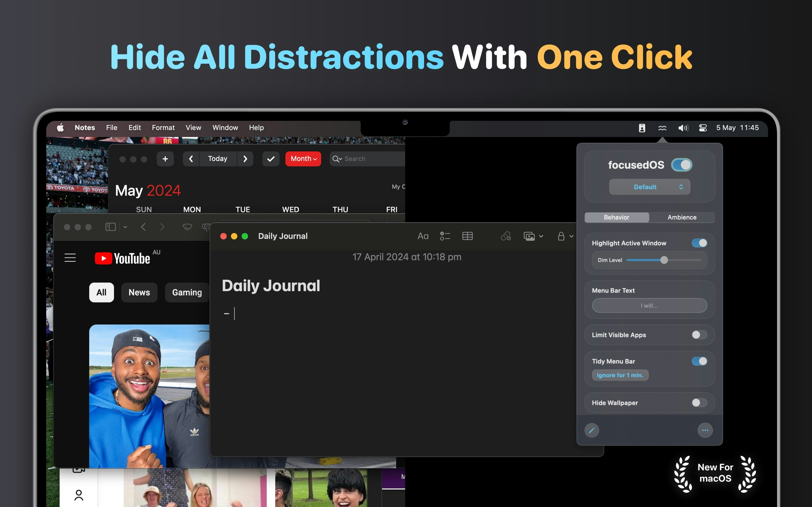Click the Ignore for 1 min. button
The image size is (812, 507).
(x=620, y=375)
